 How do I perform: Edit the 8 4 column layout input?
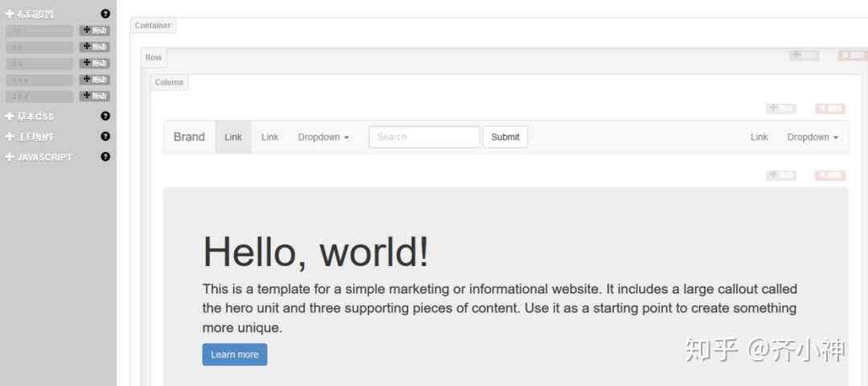tap(39, 64)
